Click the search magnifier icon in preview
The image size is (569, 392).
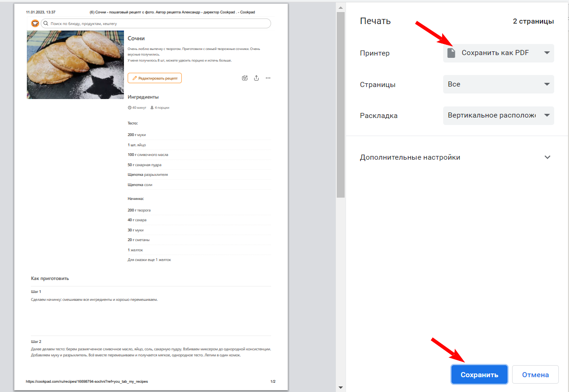click(x=46, y=23)
